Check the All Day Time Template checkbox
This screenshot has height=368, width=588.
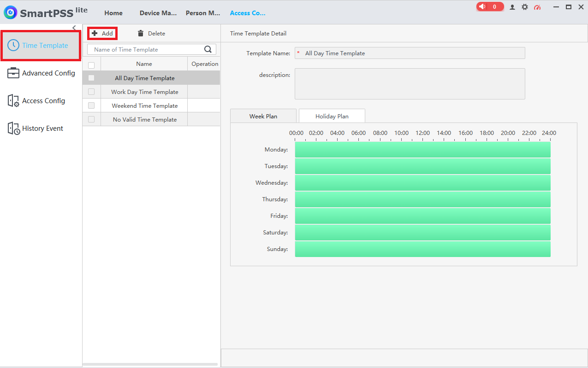91,78
